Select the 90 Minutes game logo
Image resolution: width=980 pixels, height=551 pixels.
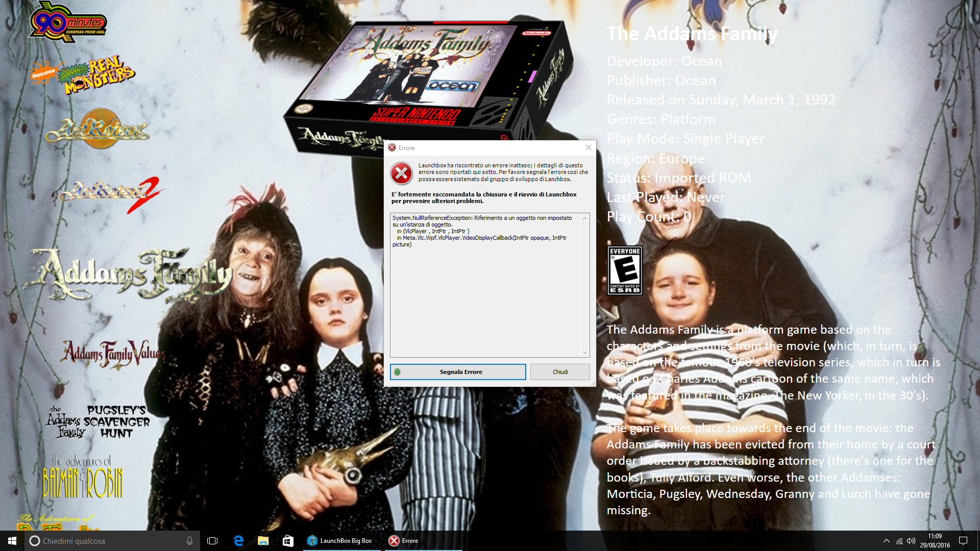click(x=68, y=22)
